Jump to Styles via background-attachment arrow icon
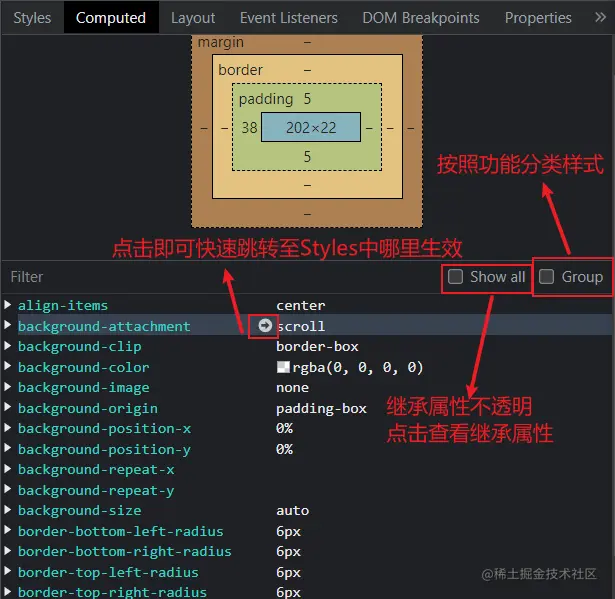The image size is (615, 599). click(265, 325)
